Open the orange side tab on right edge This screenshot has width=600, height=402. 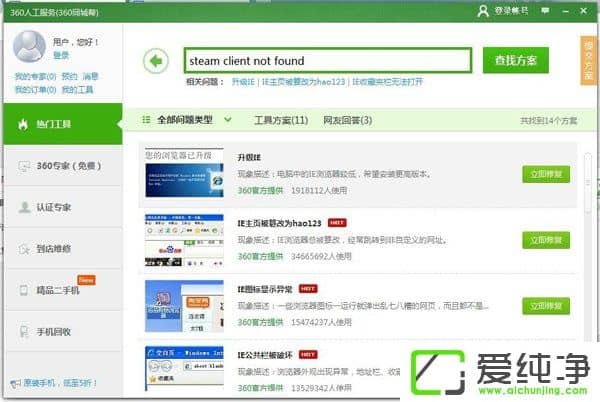tap(589, 60)
